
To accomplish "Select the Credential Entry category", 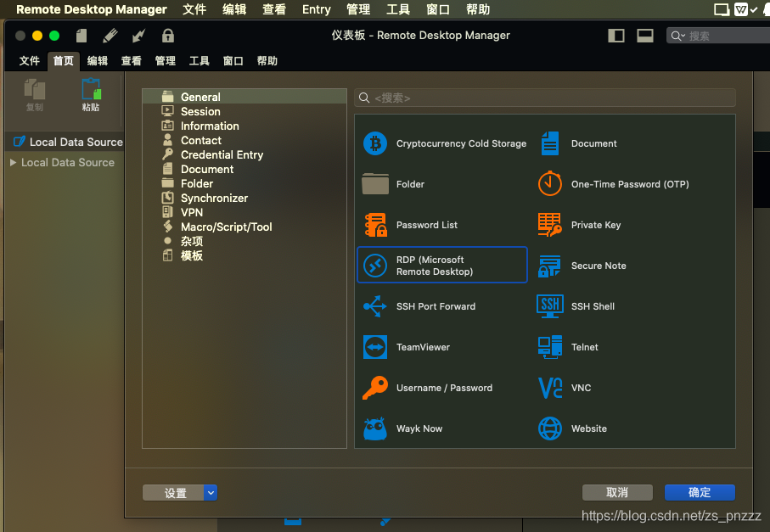I will pos(244,154).
